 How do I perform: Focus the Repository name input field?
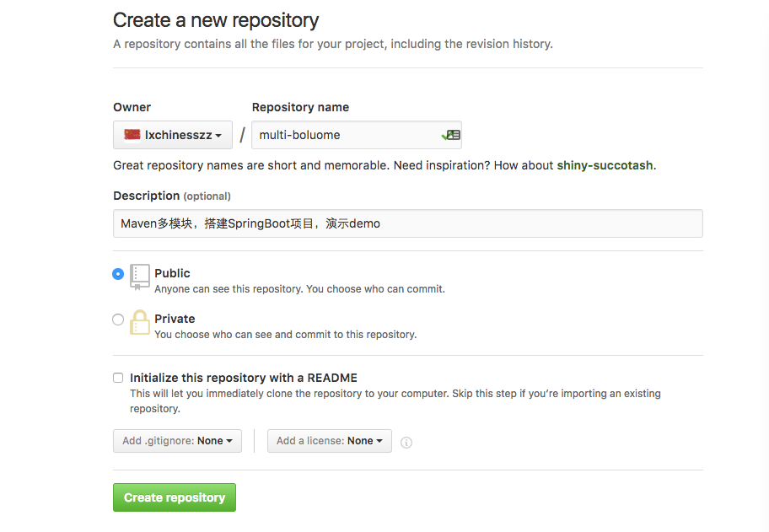357,135
